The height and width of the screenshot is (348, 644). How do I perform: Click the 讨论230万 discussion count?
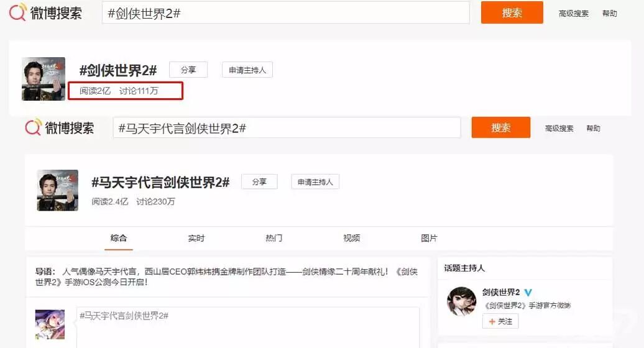tap(155, 201)
